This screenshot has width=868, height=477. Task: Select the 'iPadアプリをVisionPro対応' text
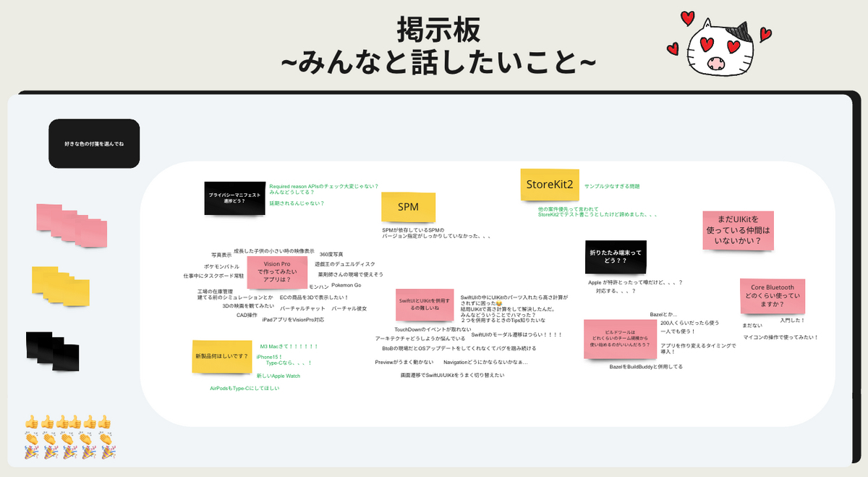(x=293, y=319)
